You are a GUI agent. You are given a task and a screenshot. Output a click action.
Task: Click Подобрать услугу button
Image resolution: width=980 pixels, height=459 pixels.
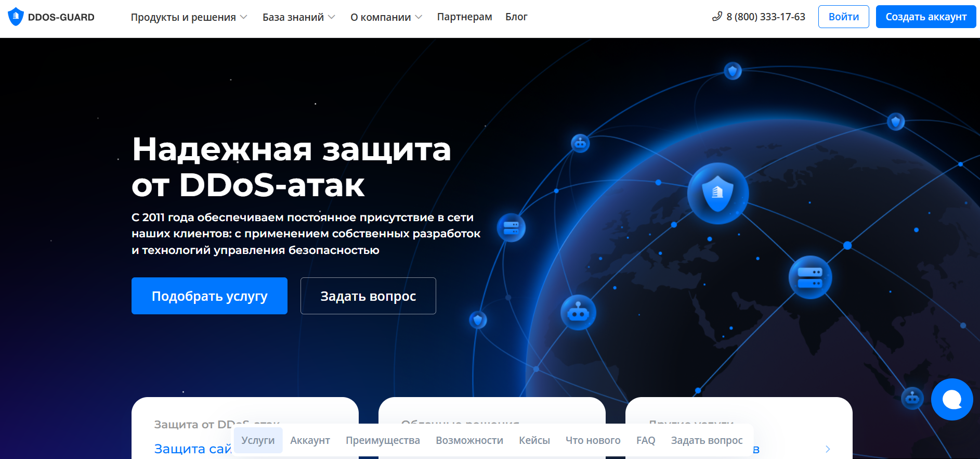click(x=210, y=296)
